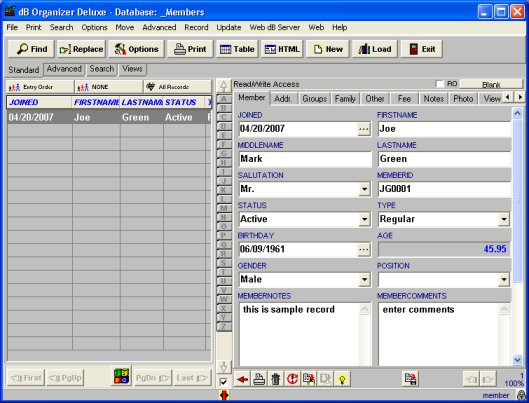Open the JOINED date picker ellipsis button
529x403 pixels.
pyautogui.click(x=363, y=129)
